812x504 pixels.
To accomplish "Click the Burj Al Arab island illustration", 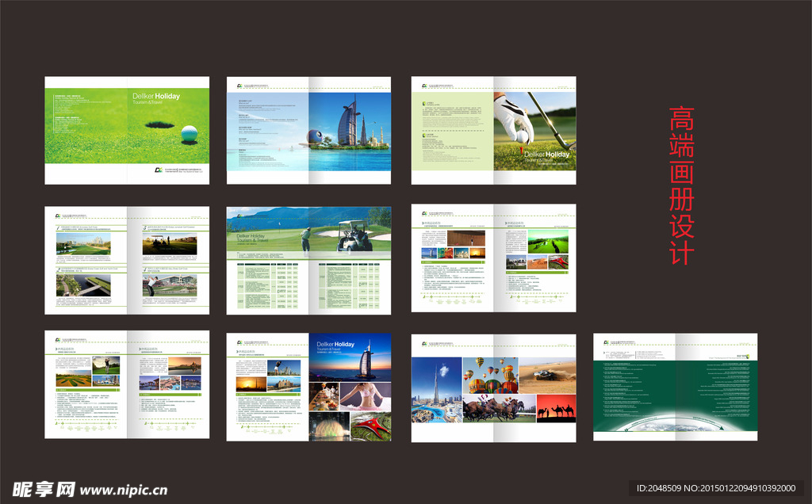I will (349, 130).
